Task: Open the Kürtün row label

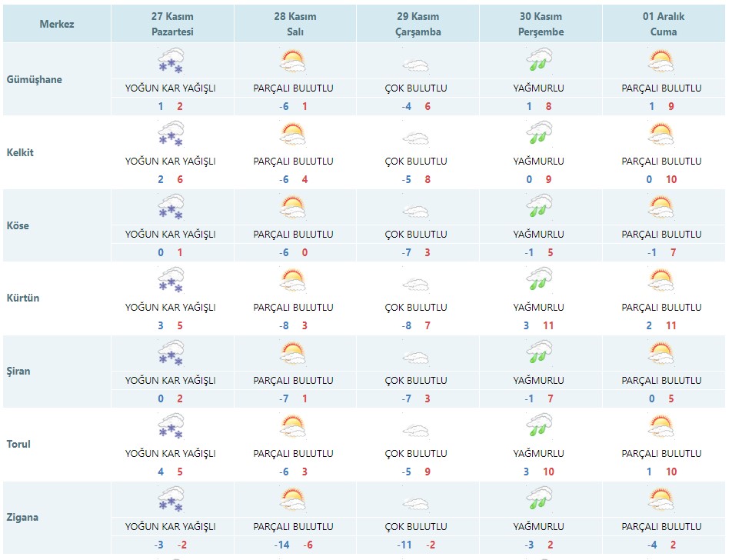Action: [x=23, y=298]
